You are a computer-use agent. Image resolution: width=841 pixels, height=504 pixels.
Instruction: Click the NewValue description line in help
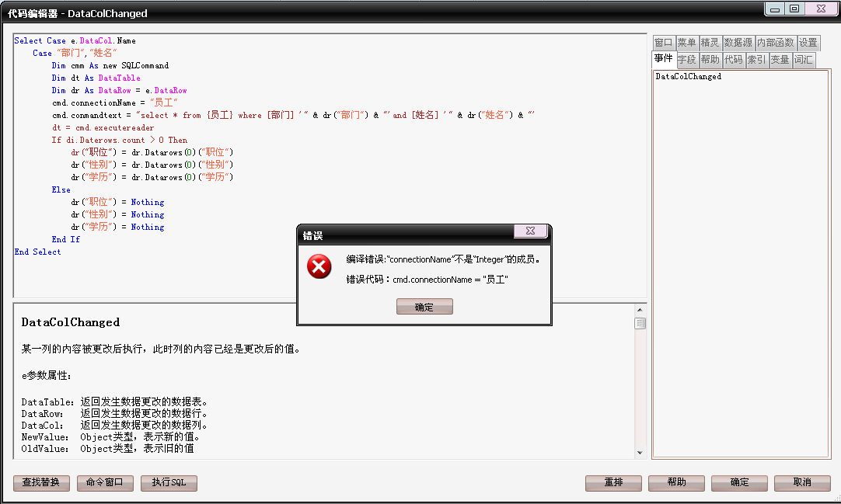[x=110, y=437]
